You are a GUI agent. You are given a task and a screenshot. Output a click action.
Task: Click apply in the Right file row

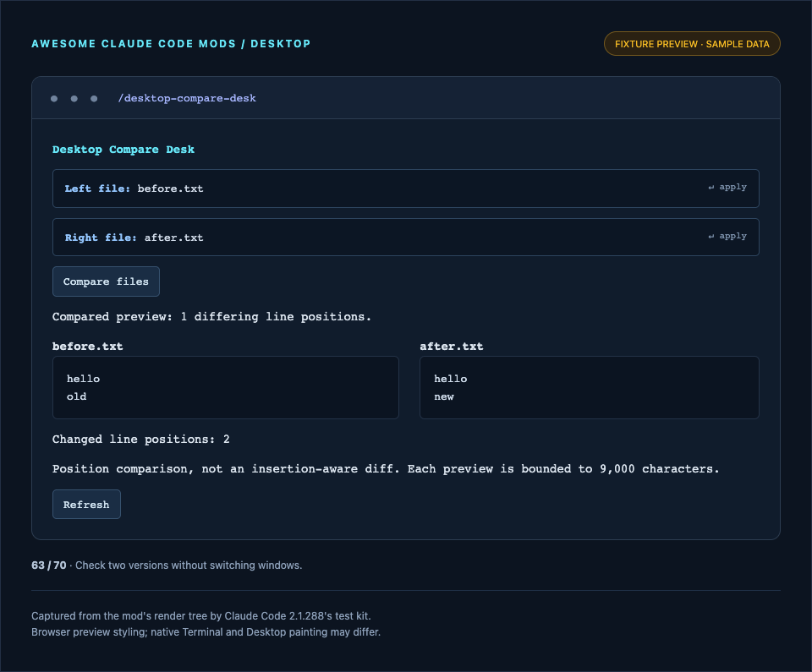tap(727, 236)
